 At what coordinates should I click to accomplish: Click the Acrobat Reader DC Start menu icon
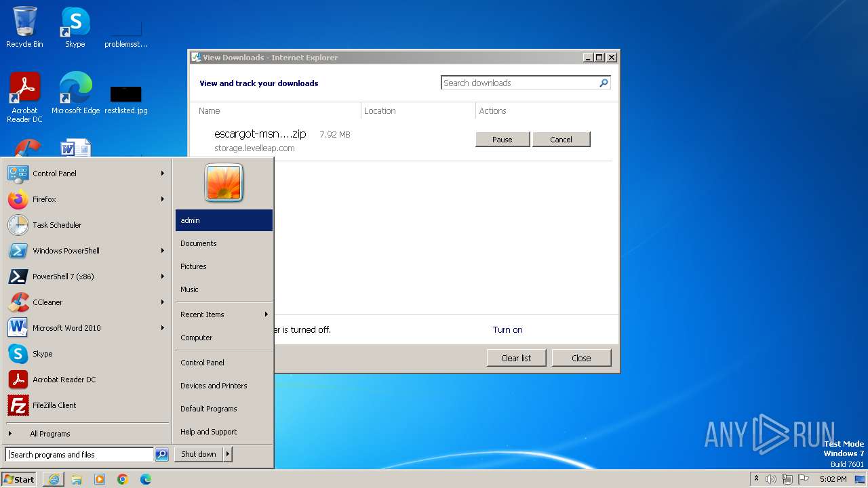coord(18,380)
